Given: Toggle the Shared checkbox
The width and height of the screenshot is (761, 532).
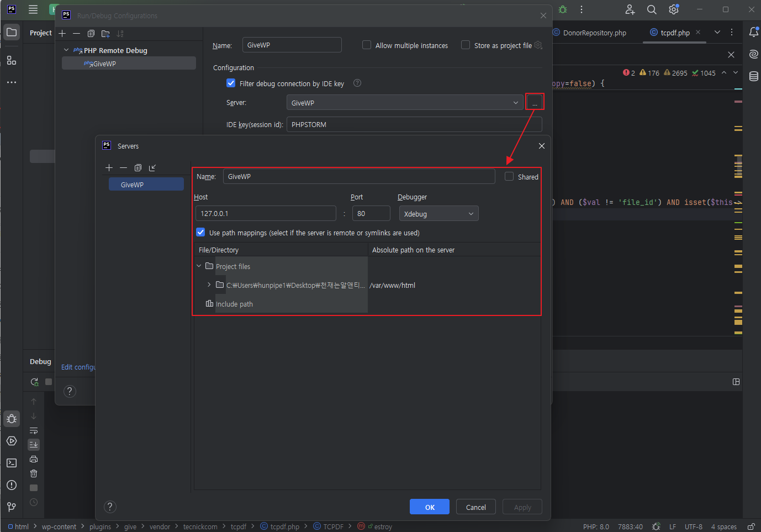Looking at the screenshot, I should point(509,176).
